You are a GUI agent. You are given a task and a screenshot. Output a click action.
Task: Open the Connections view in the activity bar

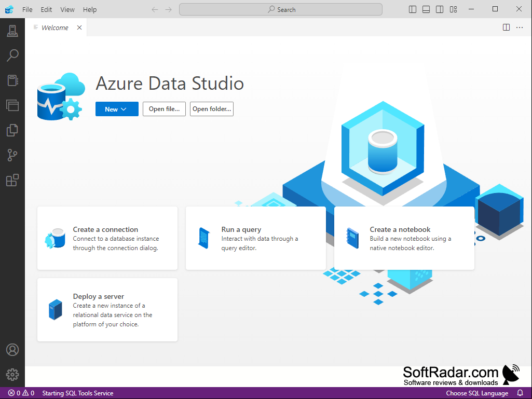click(x=12, y=31)
